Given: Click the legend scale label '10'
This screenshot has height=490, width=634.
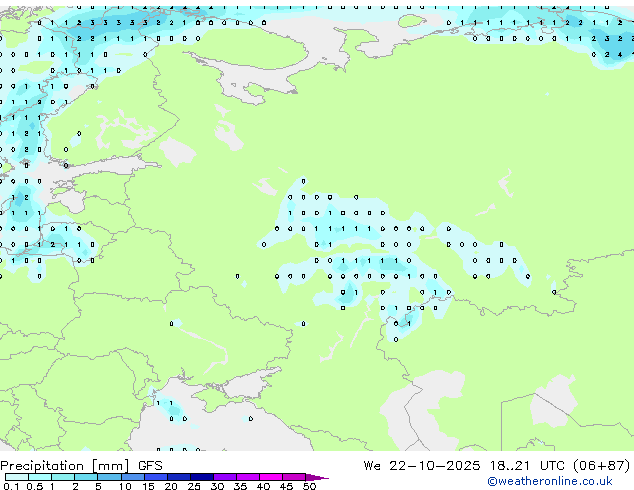Looking at the screenshot, I should point(125,486).
